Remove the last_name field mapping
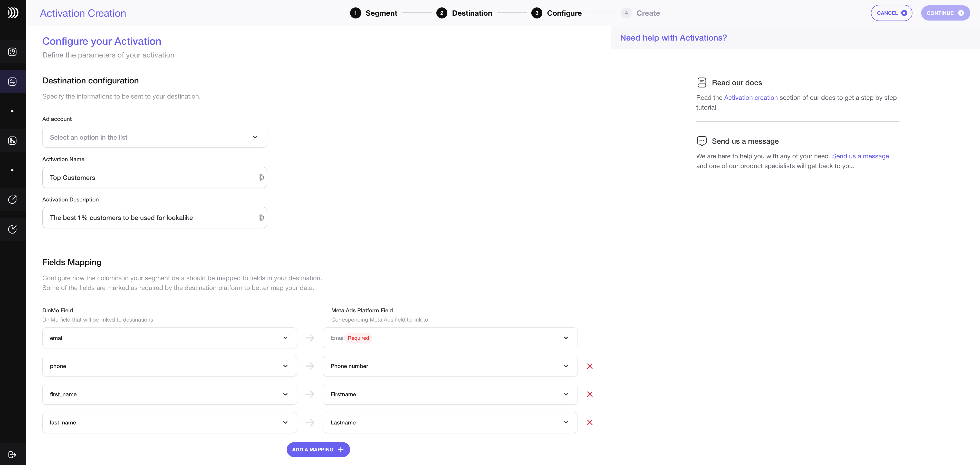The image size is (980, 465). click(590, 422)
